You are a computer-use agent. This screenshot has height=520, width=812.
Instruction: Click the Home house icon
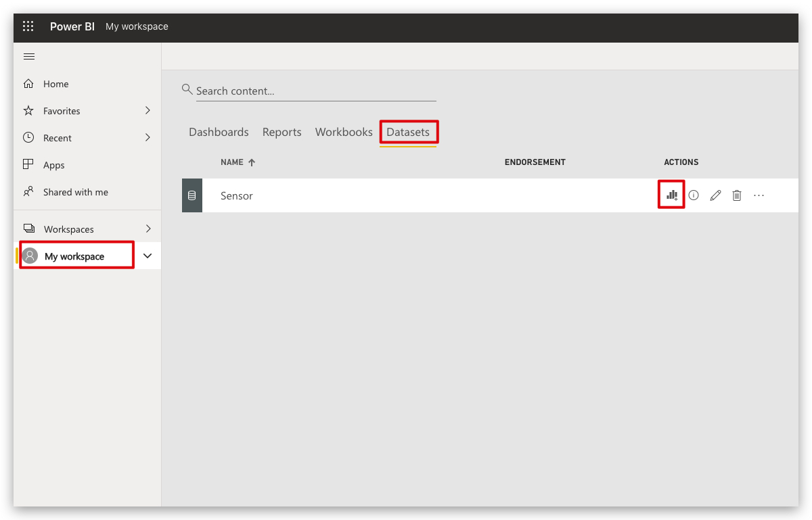(28, 84)
